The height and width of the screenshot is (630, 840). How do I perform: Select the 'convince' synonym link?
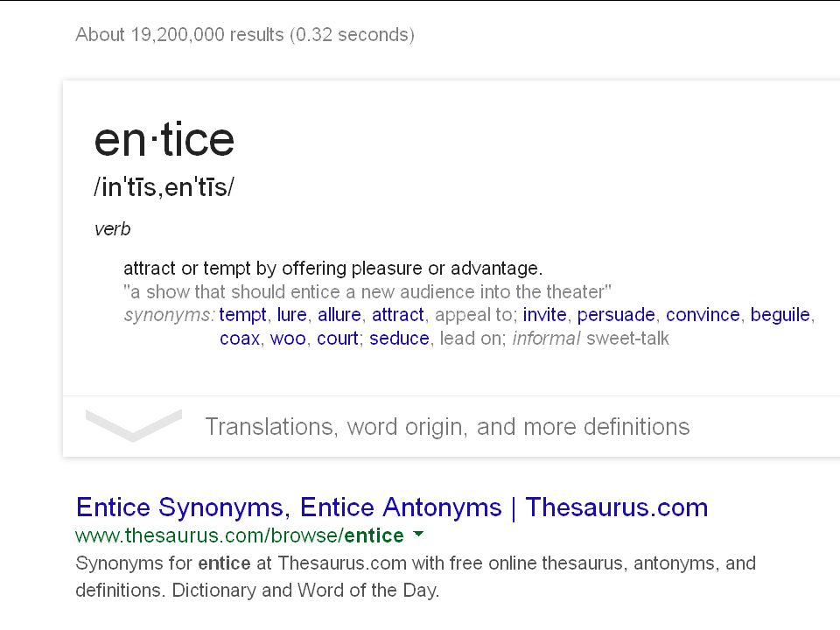point(703,314)
